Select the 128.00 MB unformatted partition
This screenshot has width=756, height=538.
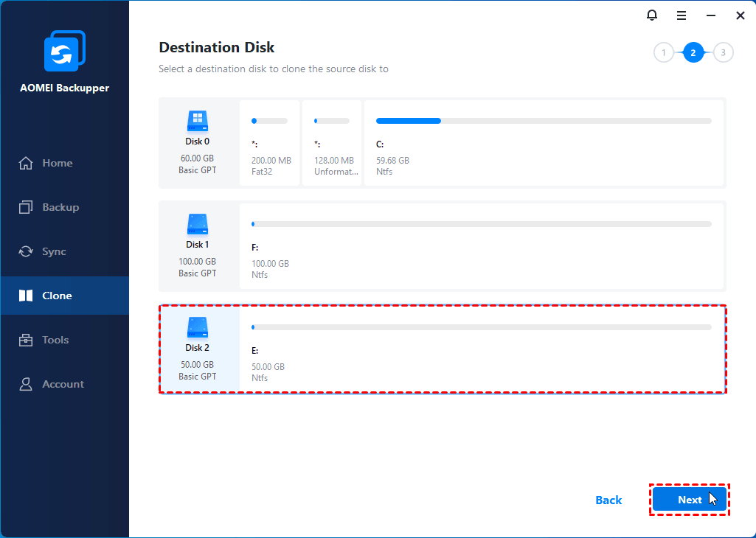(x=332, y=143)
